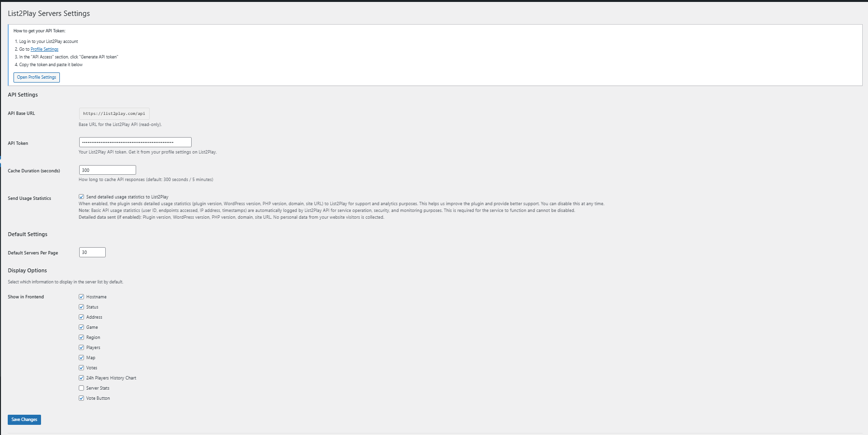Screen dimensions: 868x435
Task: Click the 'Base URL for the List2Play API' description
Action: tap(120, 125)
